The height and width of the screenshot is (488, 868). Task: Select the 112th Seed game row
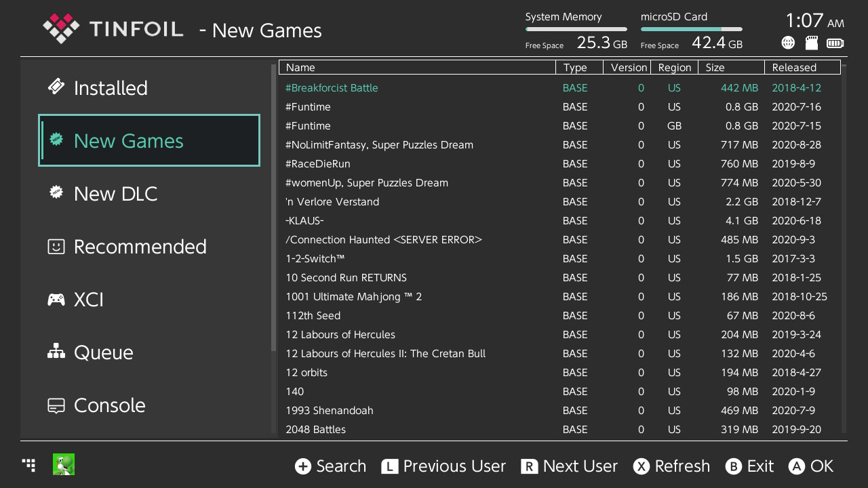(560, 315)
